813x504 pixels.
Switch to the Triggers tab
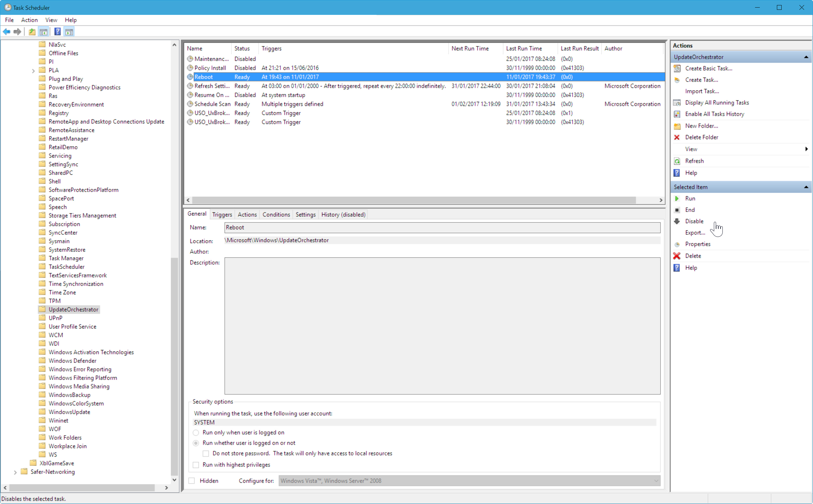coord(222,214)
